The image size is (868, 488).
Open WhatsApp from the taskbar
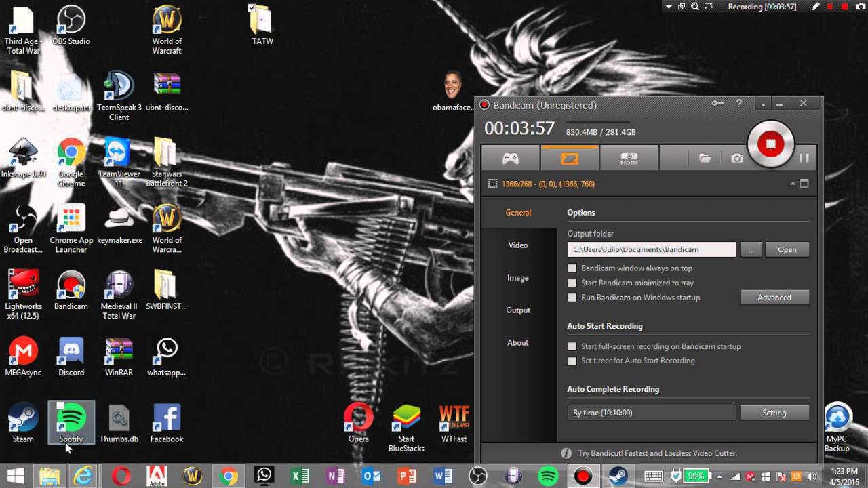tap(264, 476)
